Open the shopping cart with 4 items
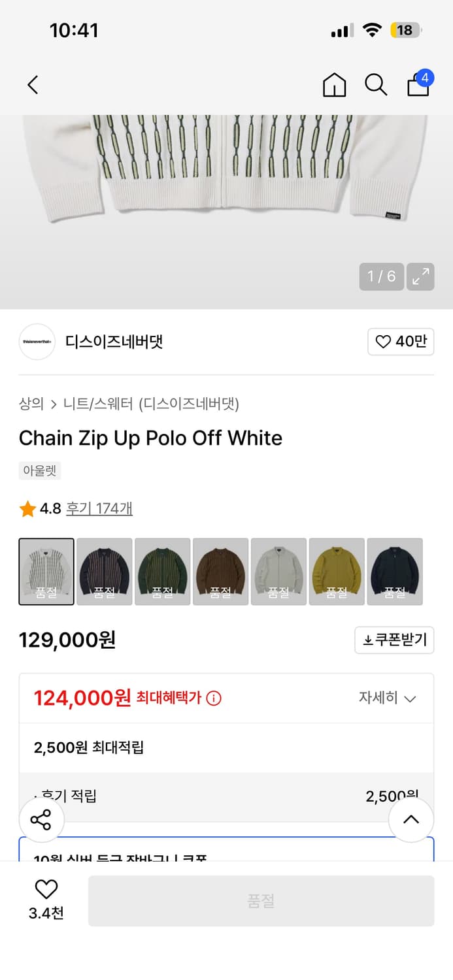The image size is (453, 980). (418, 86)
